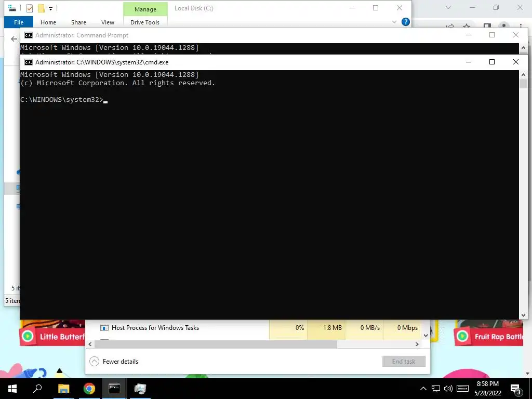Show hidden system tray icons
Screen dimensions: 532x399
point(423,389)
